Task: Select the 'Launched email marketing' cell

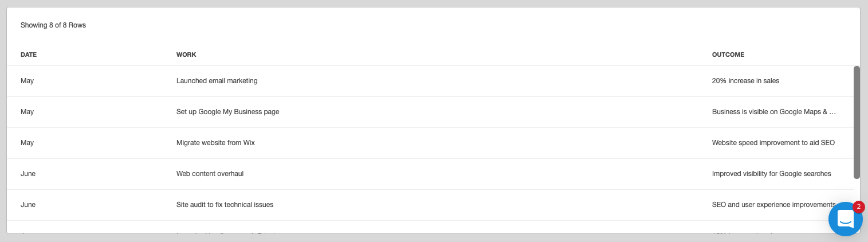Action: click(x=217, y=81)
